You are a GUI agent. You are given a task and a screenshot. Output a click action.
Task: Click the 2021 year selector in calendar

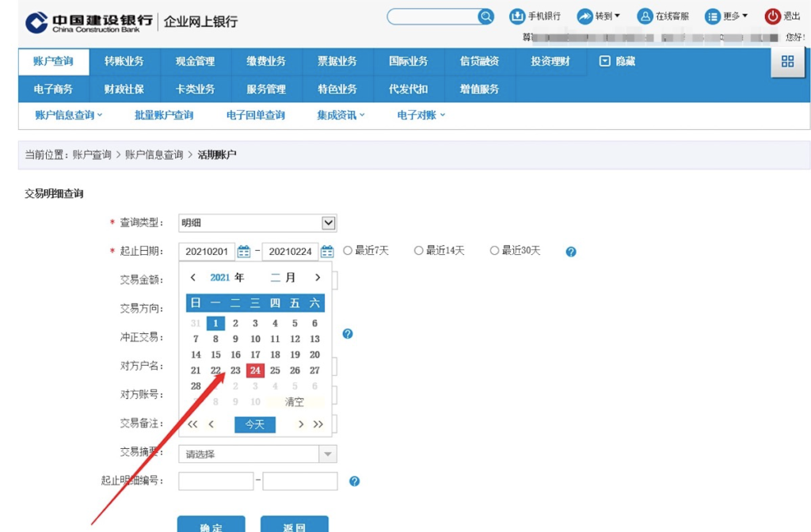220,278
